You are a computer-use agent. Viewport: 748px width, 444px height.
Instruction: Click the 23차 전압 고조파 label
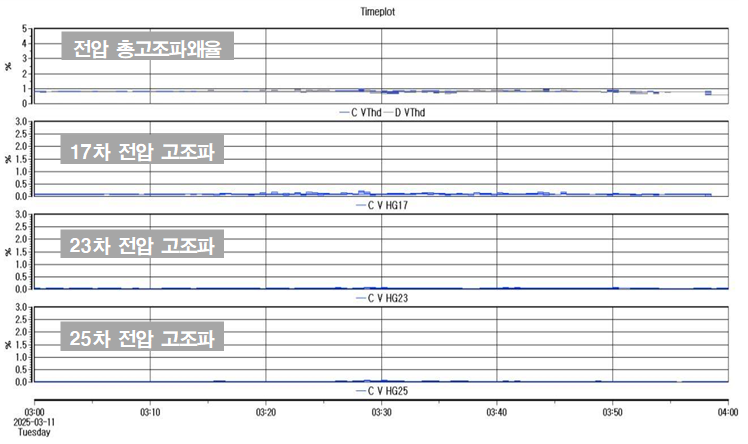click(x=143, y=245)
